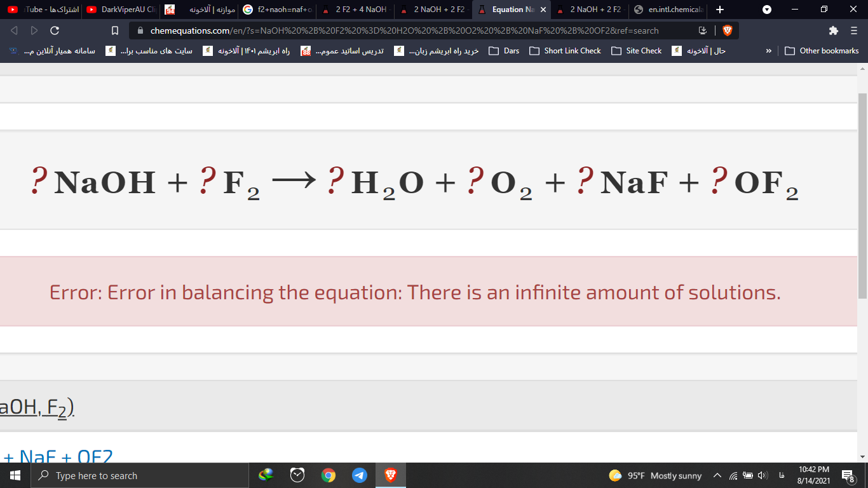
Task: Show hidden system tray icons
Action: click(716, 475)
